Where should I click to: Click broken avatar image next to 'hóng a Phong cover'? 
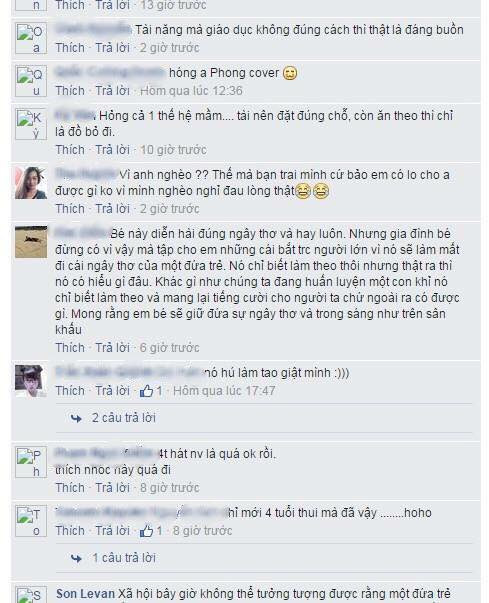point(31,81)
